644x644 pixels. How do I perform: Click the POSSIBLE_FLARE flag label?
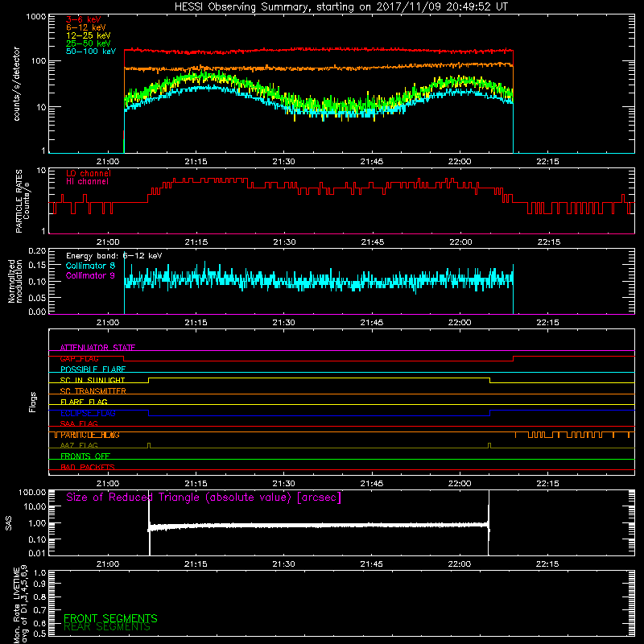[x=93, y=369]
